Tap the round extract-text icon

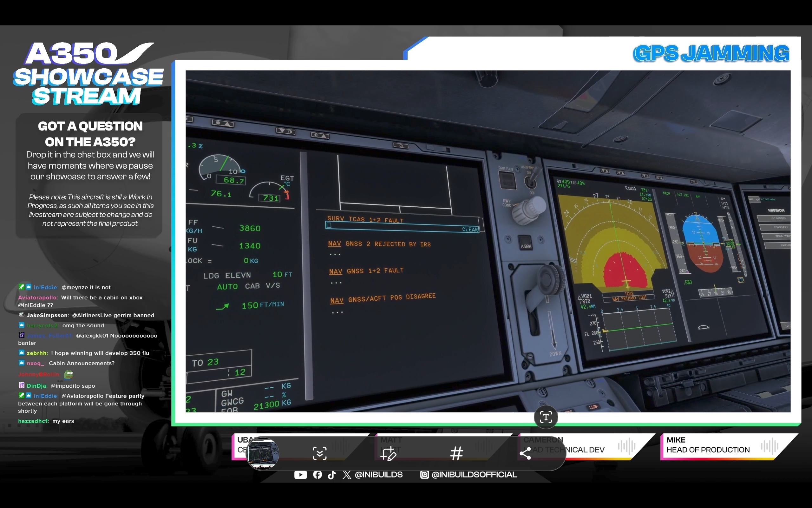click(x=546, y=417)
